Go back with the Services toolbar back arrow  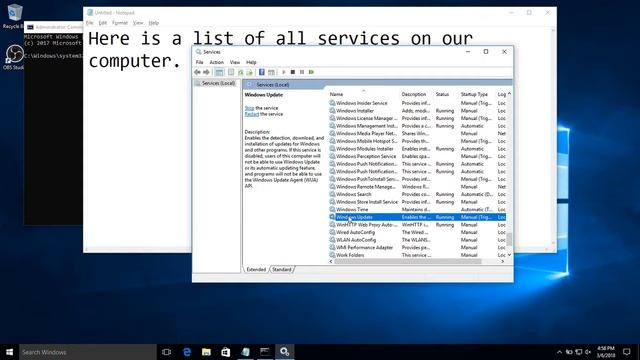click(x=198, y=72)
